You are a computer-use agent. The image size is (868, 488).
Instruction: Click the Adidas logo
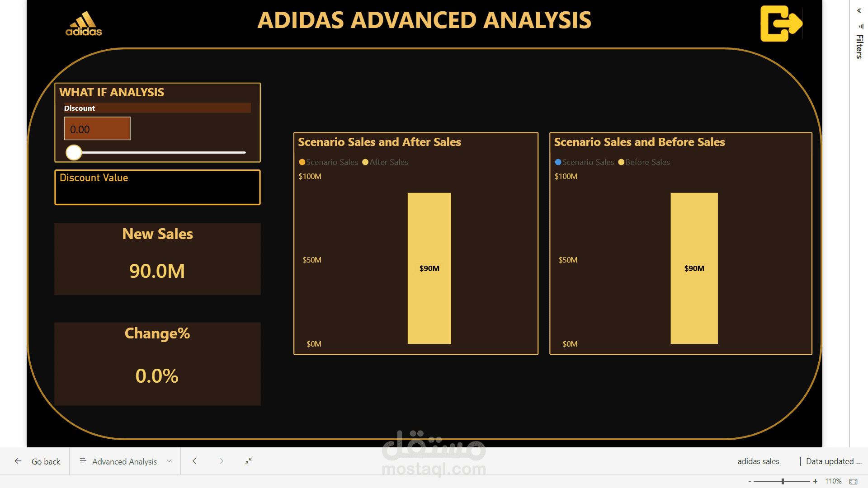coord(84,24)
